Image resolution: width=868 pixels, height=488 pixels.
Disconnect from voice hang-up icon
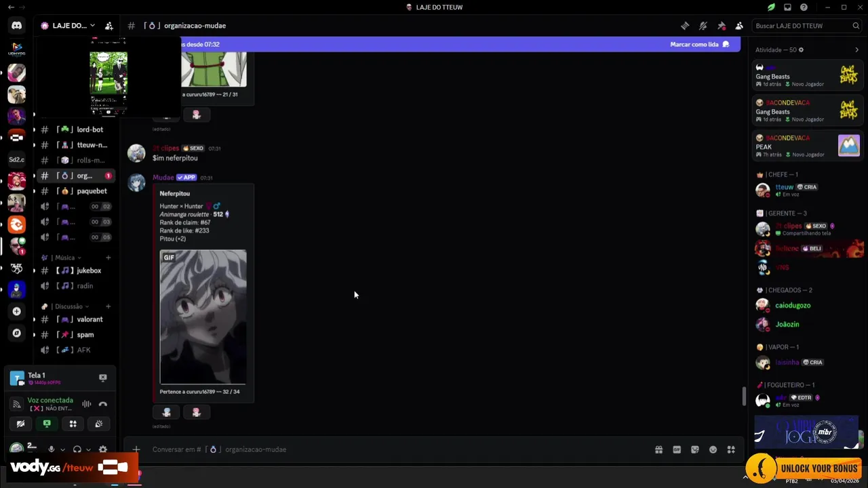click(103, 404)
